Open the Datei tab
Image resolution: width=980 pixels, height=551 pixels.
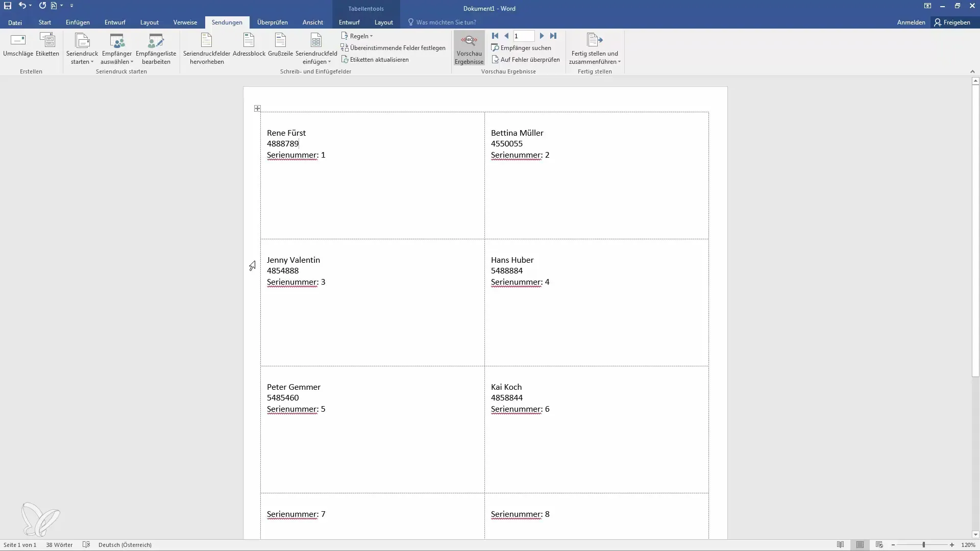[x=15, y=22]
